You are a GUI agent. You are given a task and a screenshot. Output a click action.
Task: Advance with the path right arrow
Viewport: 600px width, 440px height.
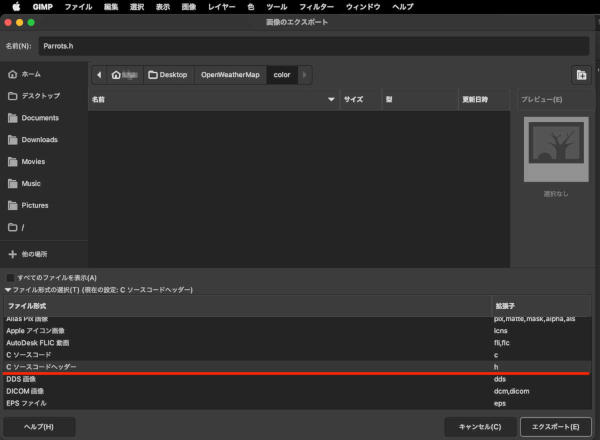click(x=305, y=75)
